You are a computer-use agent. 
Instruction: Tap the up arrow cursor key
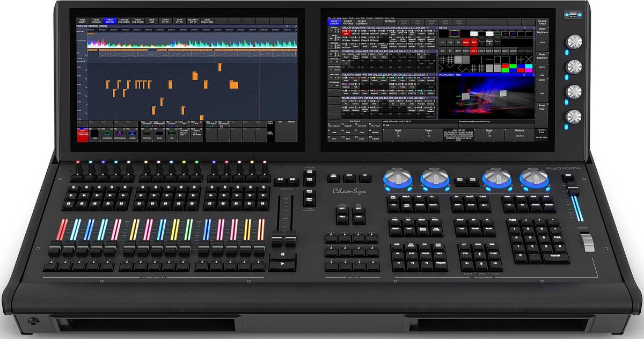[x=480, y=255]
